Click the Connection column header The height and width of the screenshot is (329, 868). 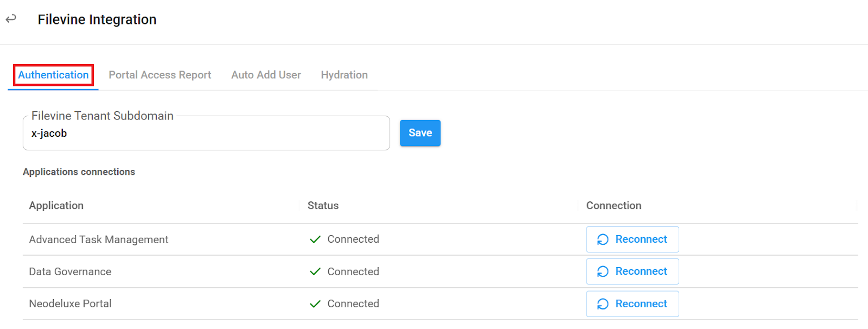tap(614, 206)
